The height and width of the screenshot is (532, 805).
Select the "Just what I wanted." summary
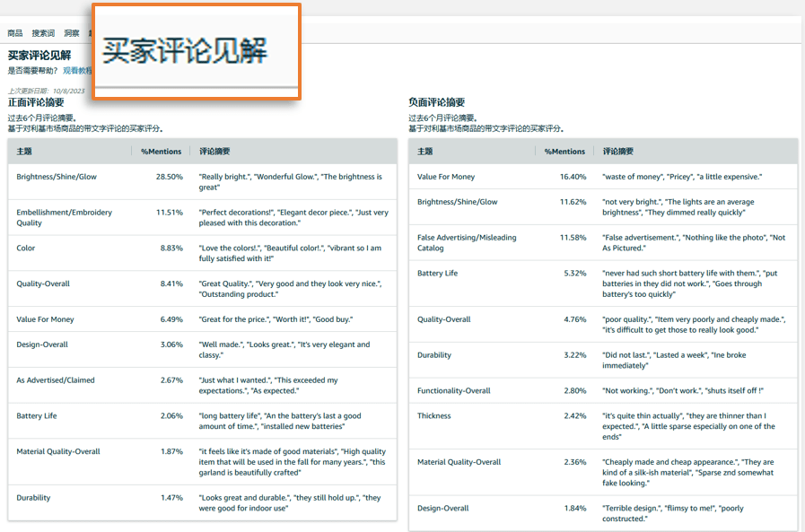pyautogui.click(x=268, y=385)
